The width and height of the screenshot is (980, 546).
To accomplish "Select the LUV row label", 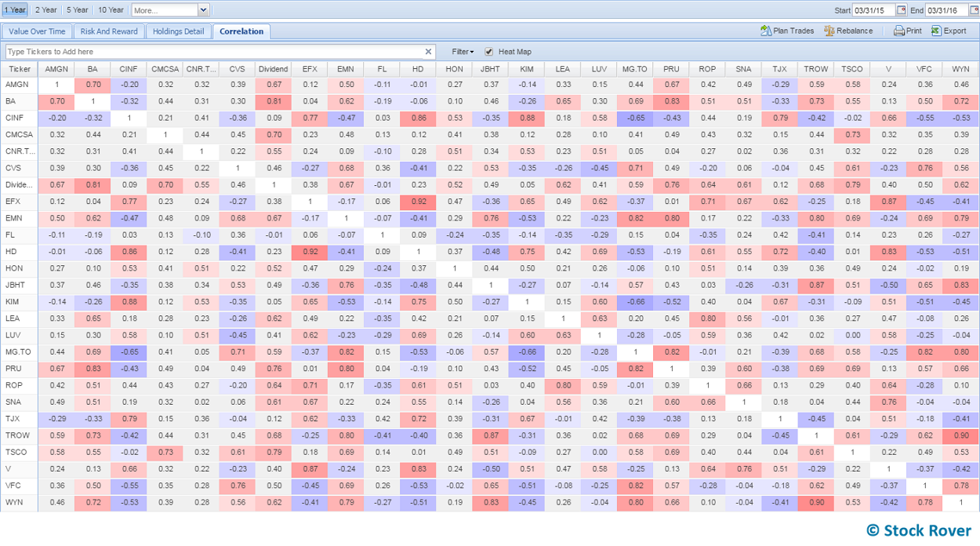I will [x=19, y=335].
